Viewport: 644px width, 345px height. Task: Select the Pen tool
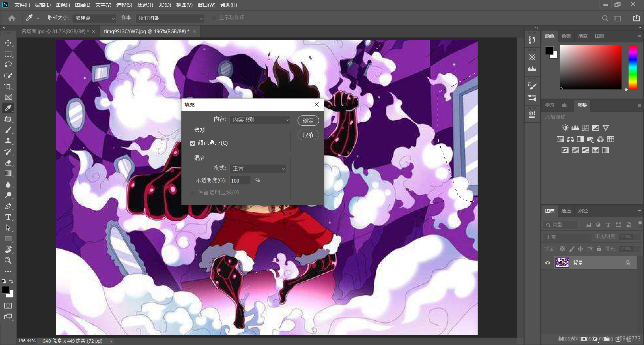[x=8, y=206]
